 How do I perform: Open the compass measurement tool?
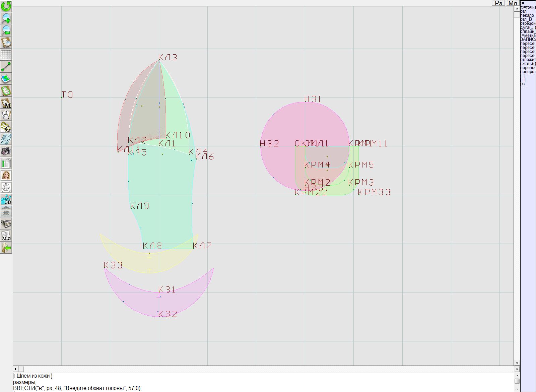pyautogui.click(x=6, y=115)
